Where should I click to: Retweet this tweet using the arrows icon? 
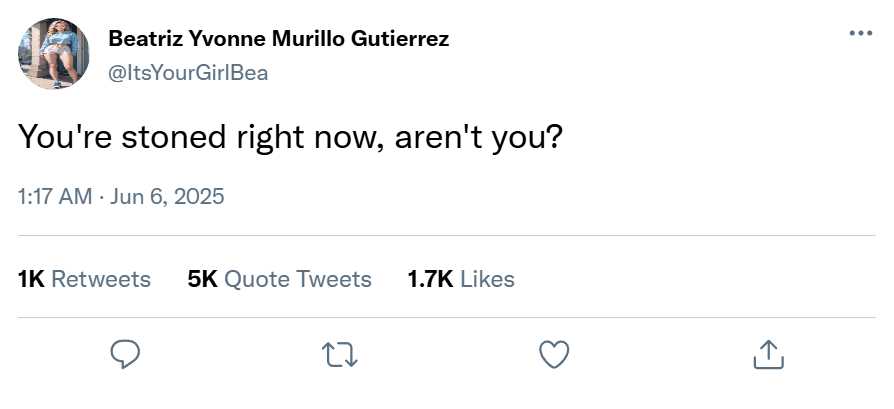coord(339,353)
